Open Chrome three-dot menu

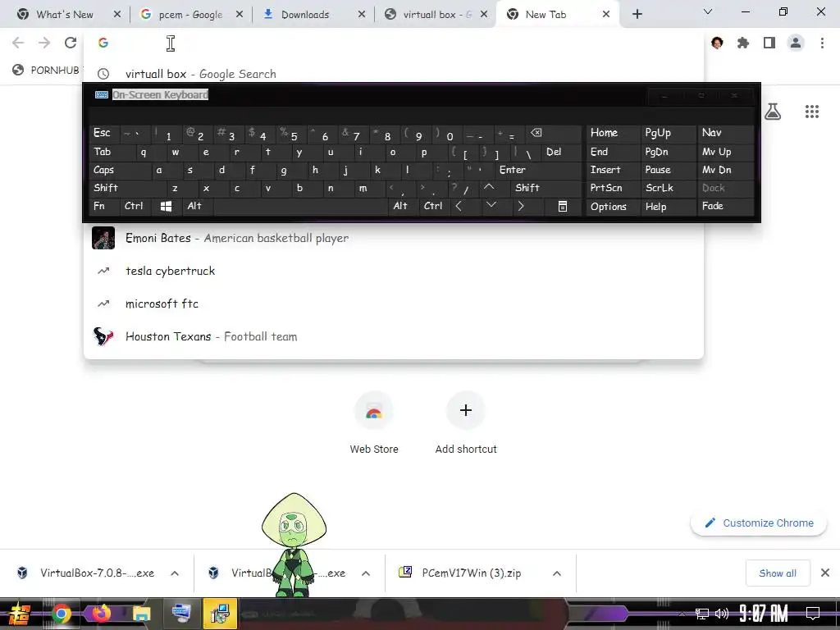pyautogui.click(x=822, y=43)
